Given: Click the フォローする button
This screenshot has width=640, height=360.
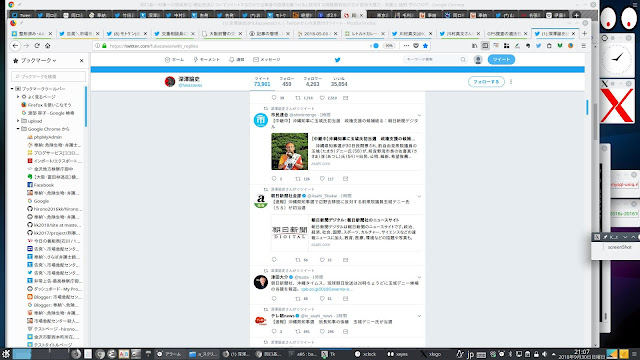Looking at the screenshot, I should click(486, 82).
